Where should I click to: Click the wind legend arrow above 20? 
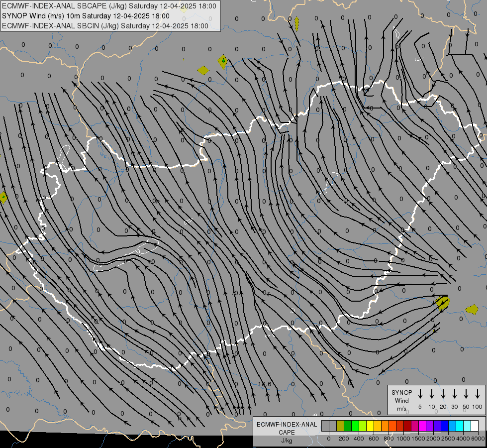pos(443,394)
